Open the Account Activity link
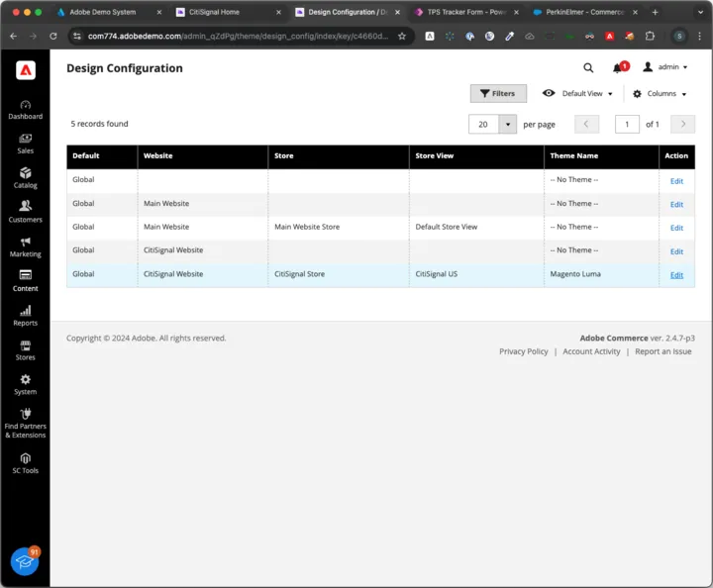Viewport: 713px width, 588px height. tap(591, 351)
